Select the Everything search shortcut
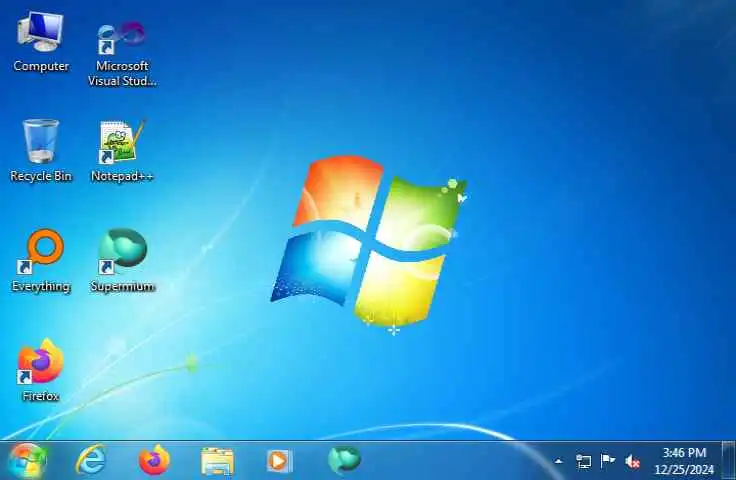 coord(41,261)
